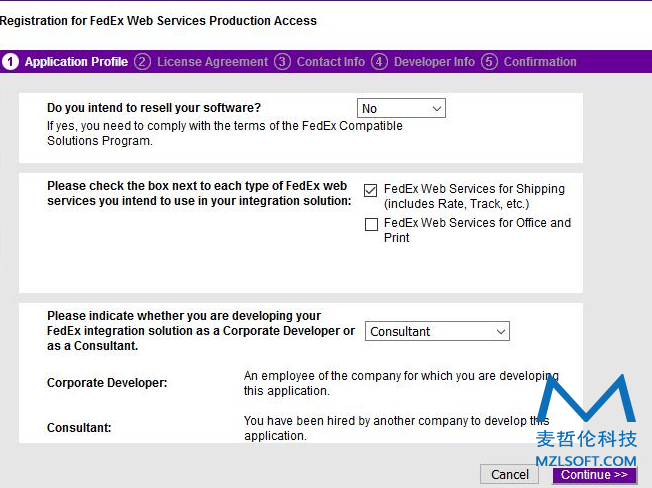Select the Contact Info step tab

tap(331, 62)
